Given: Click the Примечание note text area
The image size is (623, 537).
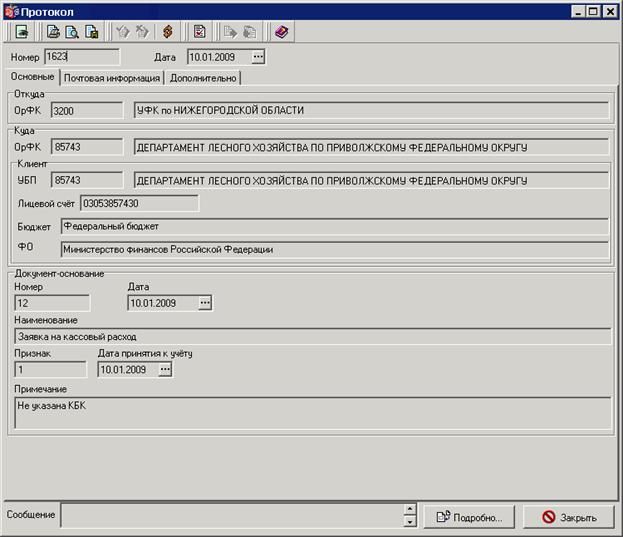Looking at the screenshot, I should pos(313,413).
